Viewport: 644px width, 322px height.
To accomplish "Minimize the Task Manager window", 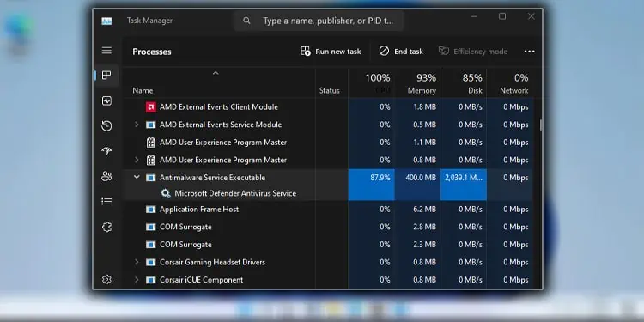I will pyautogui.click(x=474, y=16).
